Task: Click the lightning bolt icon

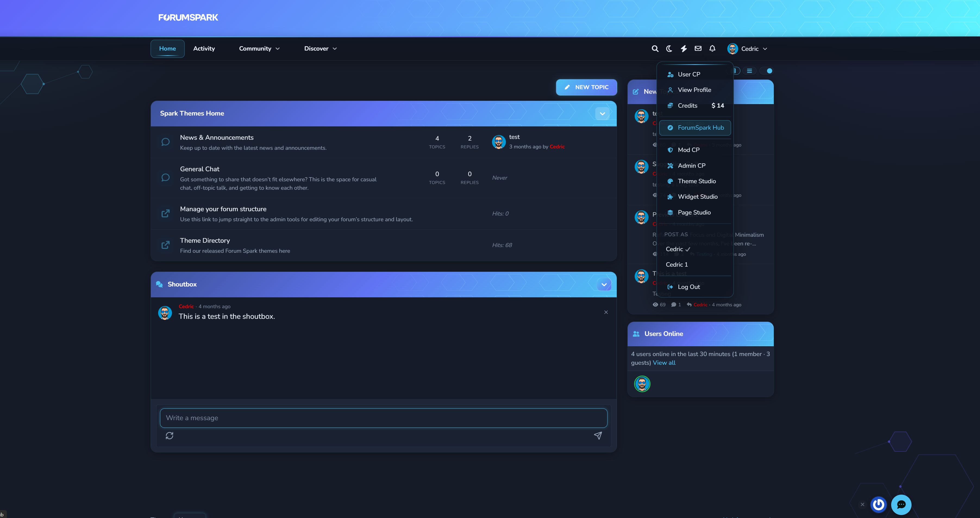Action: pyautogui.click(x=684, y=49)
